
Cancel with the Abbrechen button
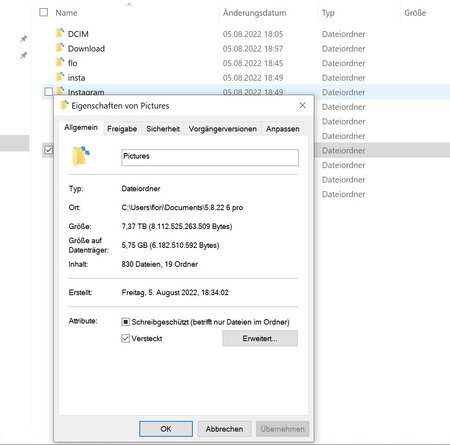click(x=224, y=429)
